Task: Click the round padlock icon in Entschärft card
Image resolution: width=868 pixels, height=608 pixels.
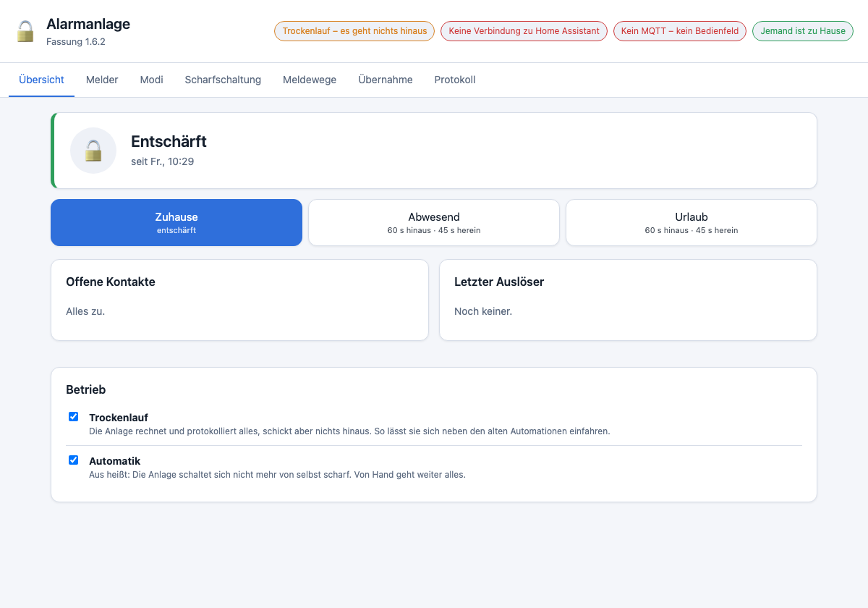Action: (x=93, y=151)
